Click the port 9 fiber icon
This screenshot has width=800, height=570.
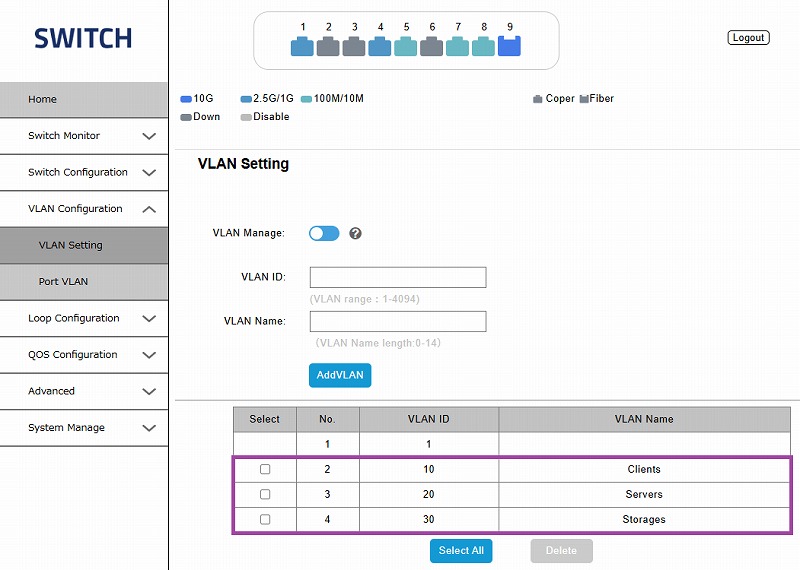[x=509, y=46]
